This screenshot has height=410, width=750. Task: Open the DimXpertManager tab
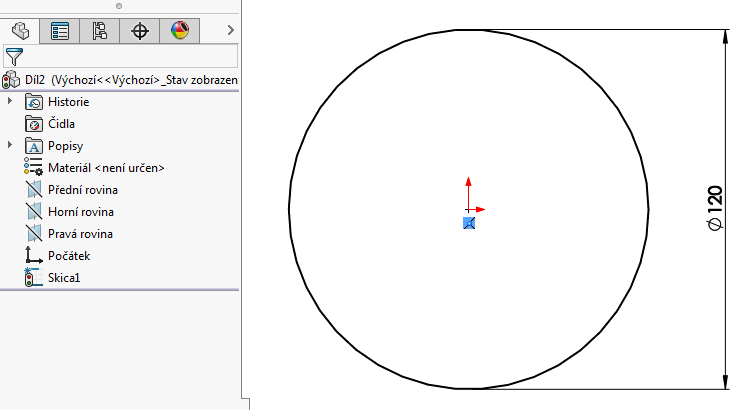pyautogui.click(x=140, y=31)
